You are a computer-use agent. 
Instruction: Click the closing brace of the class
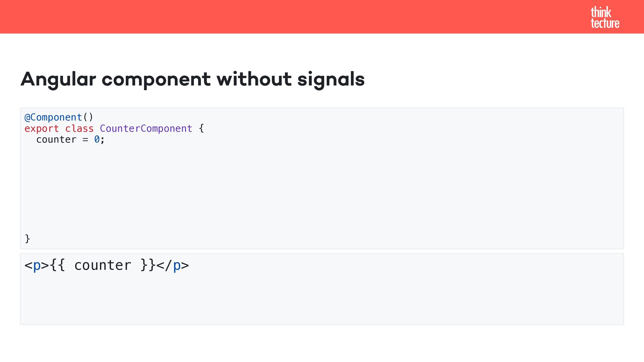coord(28,239)
